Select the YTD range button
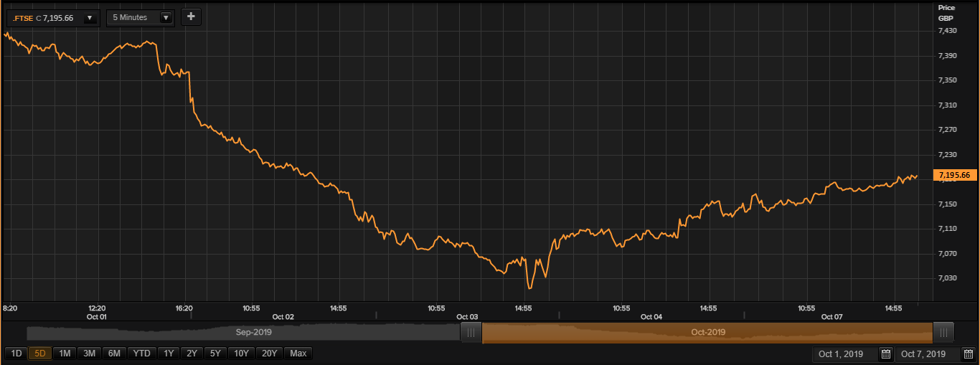Viewport: 980px width, 365px height. (142, 354)
